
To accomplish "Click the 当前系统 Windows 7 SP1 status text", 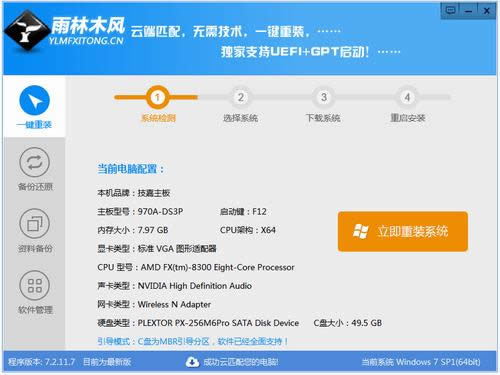I will 421,362.
